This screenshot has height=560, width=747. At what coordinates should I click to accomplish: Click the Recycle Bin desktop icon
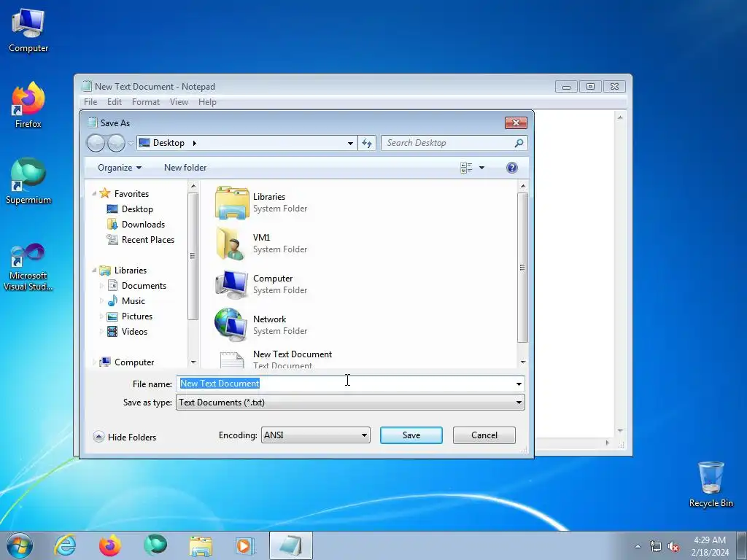[711, 478]
